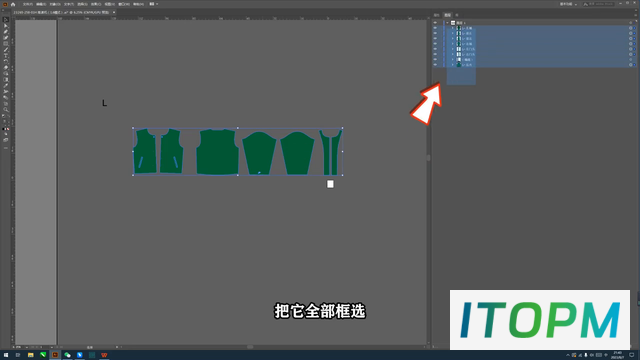640x360 pixels.
Task: Close the open document tab
Action: point(114,12)
